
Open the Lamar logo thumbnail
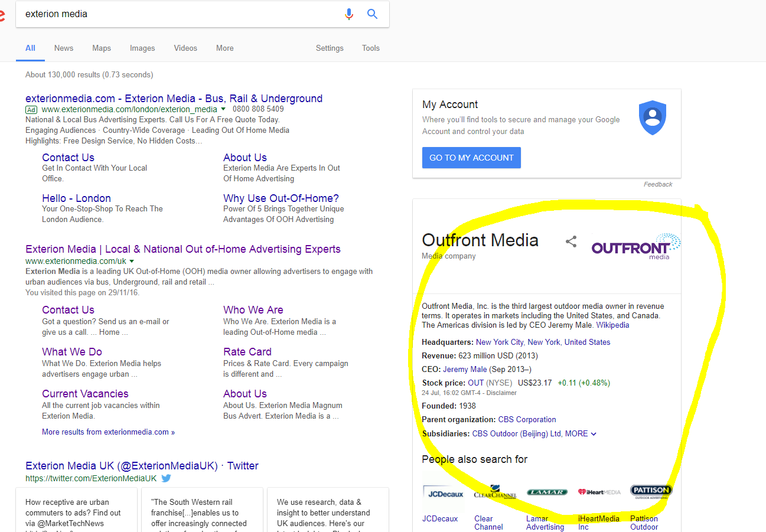click(x=547, y=492)
